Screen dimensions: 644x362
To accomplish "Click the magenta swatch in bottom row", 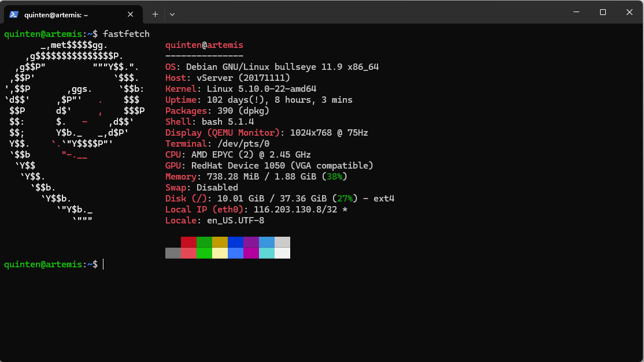I will point(251,253).
